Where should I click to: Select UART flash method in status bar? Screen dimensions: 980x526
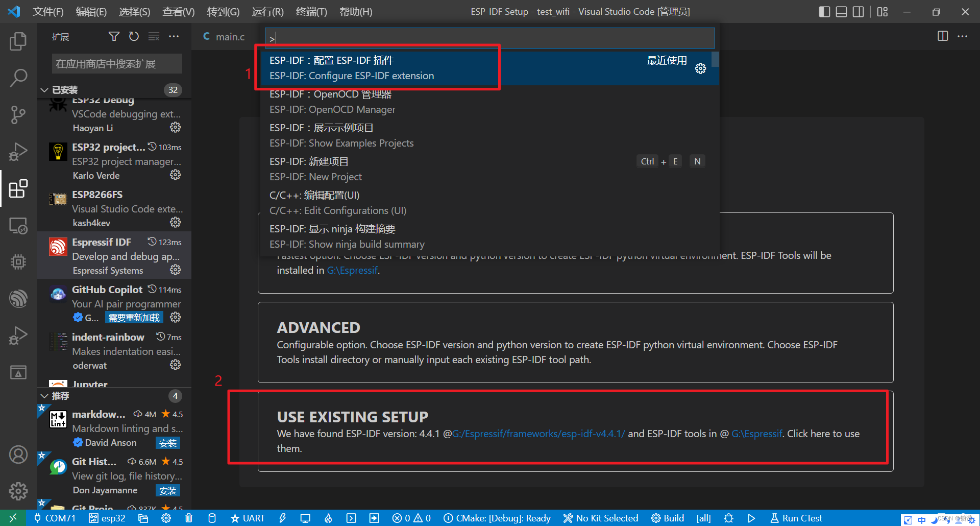click(248, 518)
